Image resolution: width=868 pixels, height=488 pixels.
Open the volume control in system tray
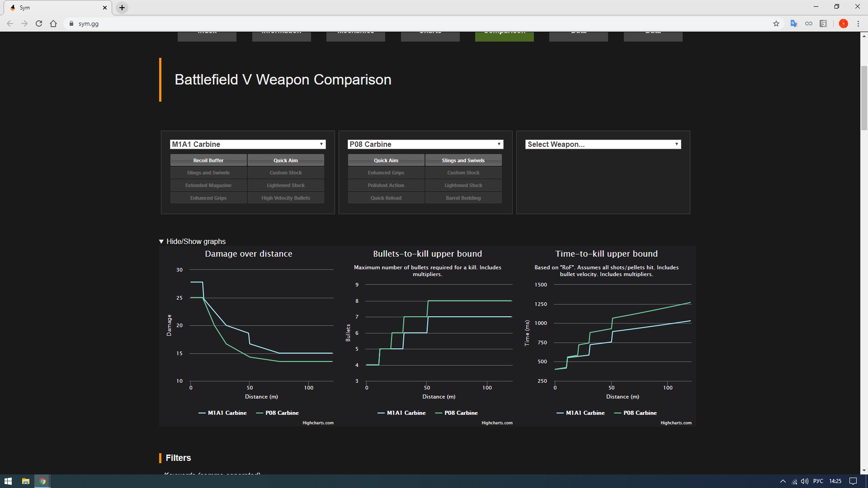coord(805,481)
